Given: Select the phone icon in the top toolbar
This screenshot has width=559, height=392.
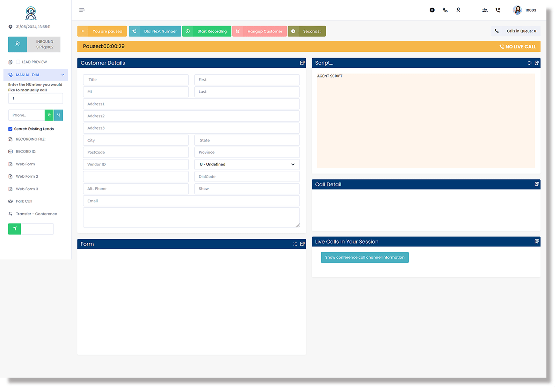Looking at the screenshot, I should 445,10.
